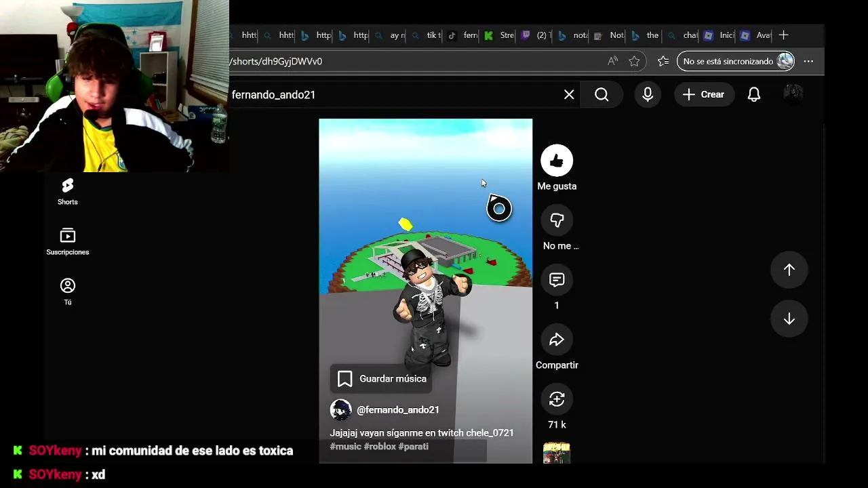
Task: Click the short's description text Jajajaj vayan síganme
Action: click(422, 433)
